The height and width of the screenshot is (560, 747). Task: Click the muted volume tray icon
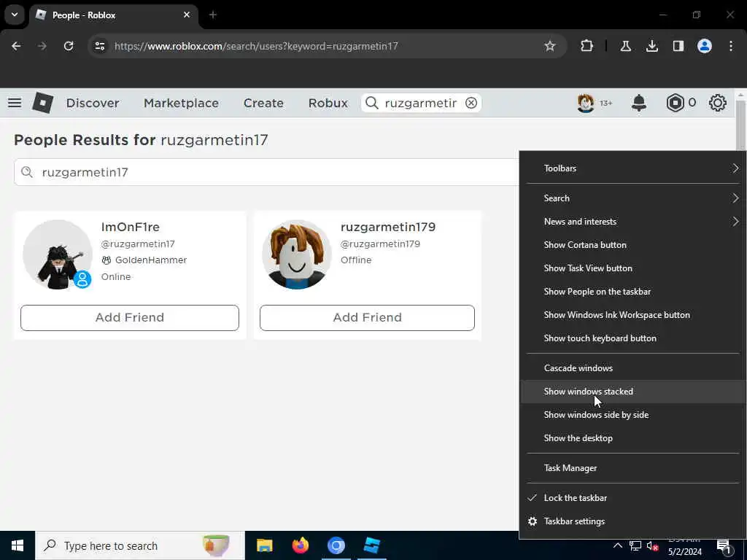(652, 545)
